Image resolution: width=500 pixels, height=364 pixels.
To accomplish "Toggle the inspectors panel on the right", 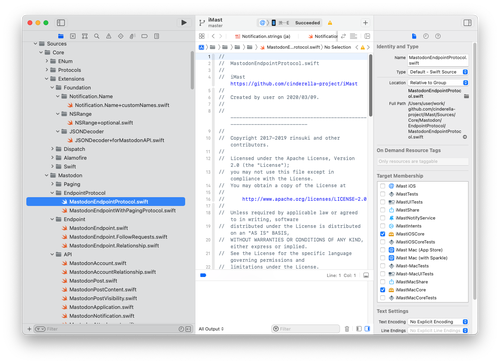I will (x=467, y=23).
